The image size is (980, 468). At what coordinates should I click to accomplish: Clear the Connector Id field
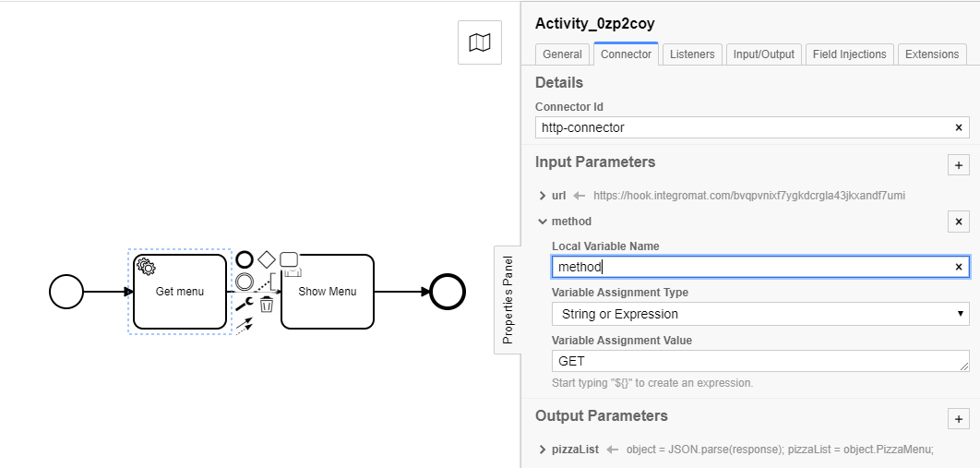pos(959,127)
